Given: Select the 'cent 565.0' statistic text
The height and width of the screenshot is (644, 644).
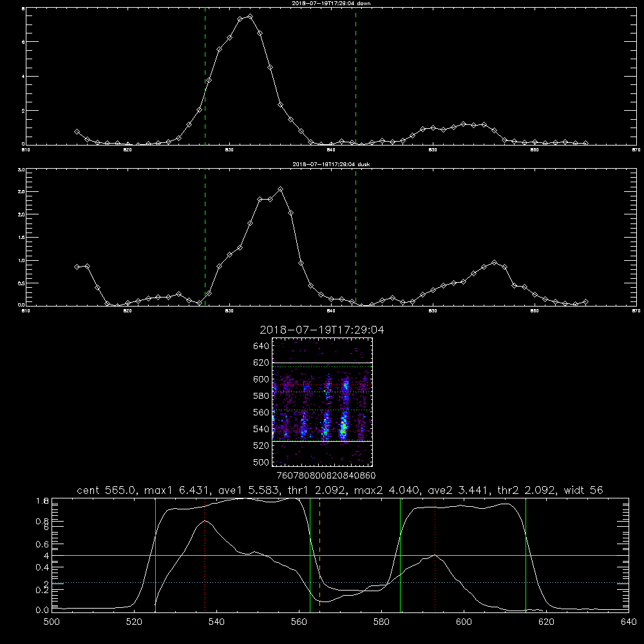Looking at the screenshot, I should click(108, 490).
